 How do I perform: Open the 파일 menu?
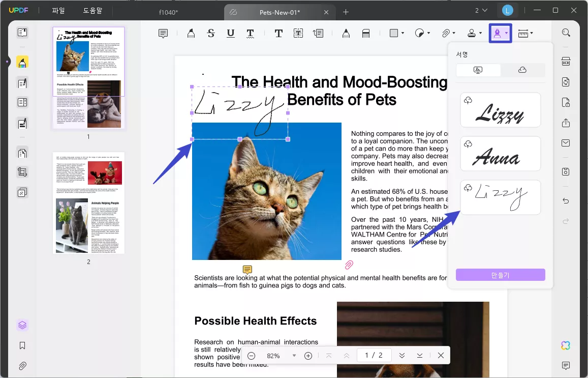coord(58,11)
